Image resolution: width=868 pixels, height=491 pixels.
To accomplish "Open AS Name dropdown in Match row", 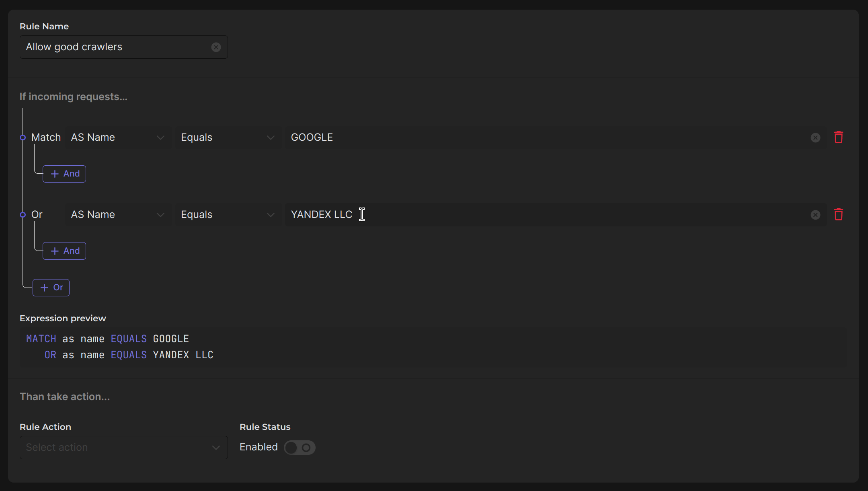I will click(x=118, y=138).
